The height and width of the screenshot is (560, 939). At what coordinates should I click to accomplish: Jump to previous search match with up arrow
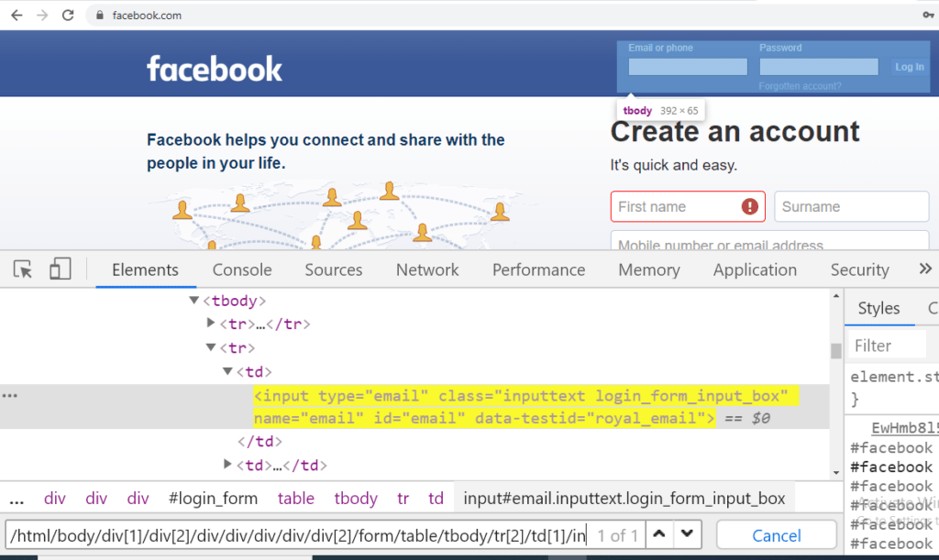click(x=658, y=534)
